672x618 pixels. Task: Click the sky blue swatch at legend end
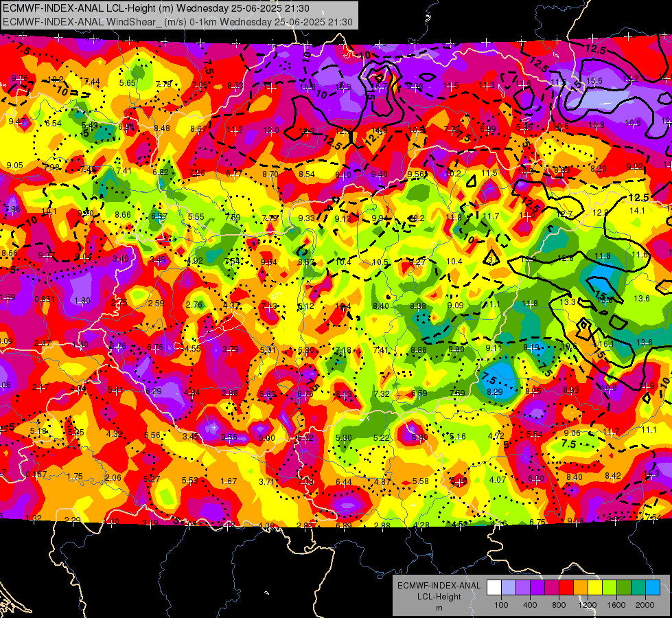(653, 588)
